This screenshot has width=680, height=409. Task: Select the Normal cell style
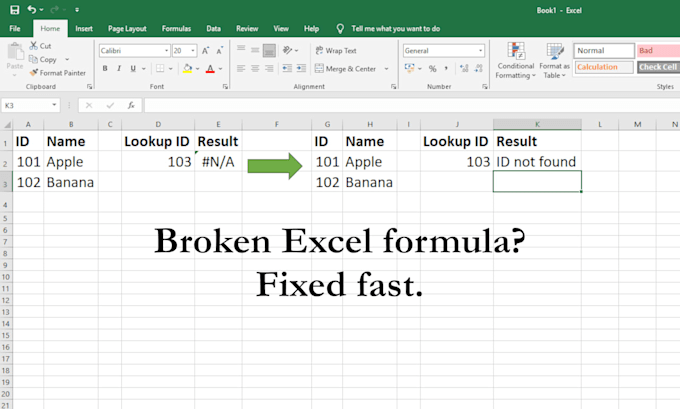point(604,51)
